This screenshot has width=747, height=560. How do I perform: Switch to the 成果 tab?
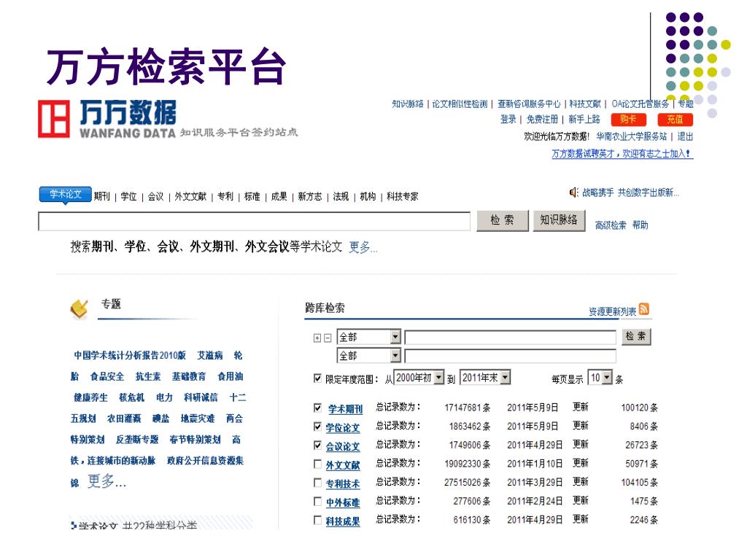(279, 196)
